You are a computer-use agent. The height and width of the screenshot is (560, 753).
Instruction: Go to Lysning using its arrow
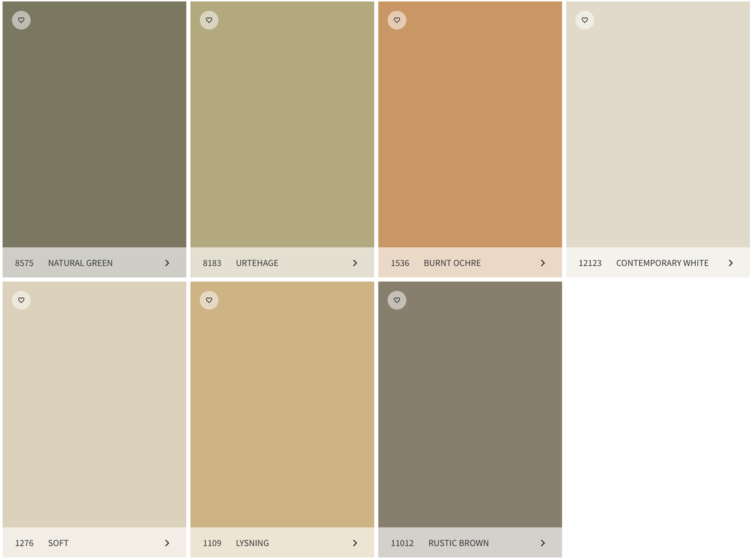(x=355, y=543)
